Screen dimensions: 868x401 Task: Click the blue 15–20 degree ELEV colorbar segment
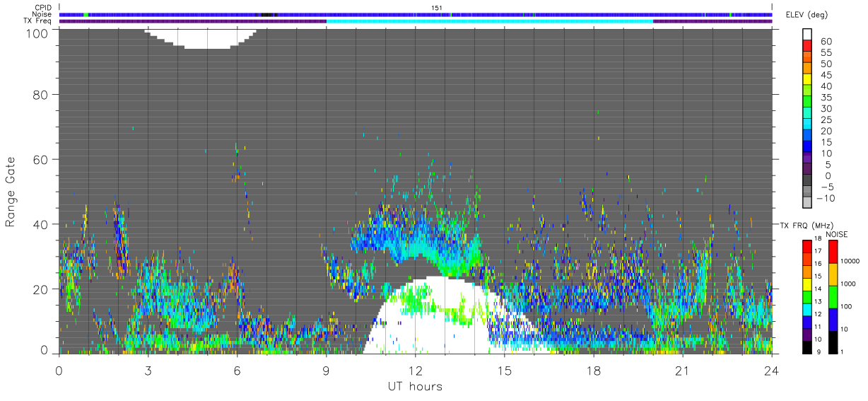pos(808,136)
